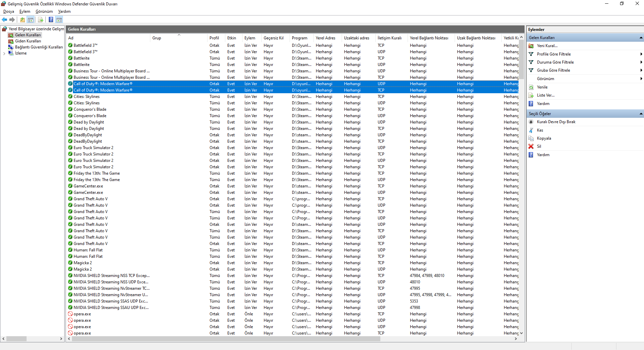Click the Bağlantı Güvenliği Kuralları tree icon
This screenshot has width=644, height=350.
coord(11,47)
